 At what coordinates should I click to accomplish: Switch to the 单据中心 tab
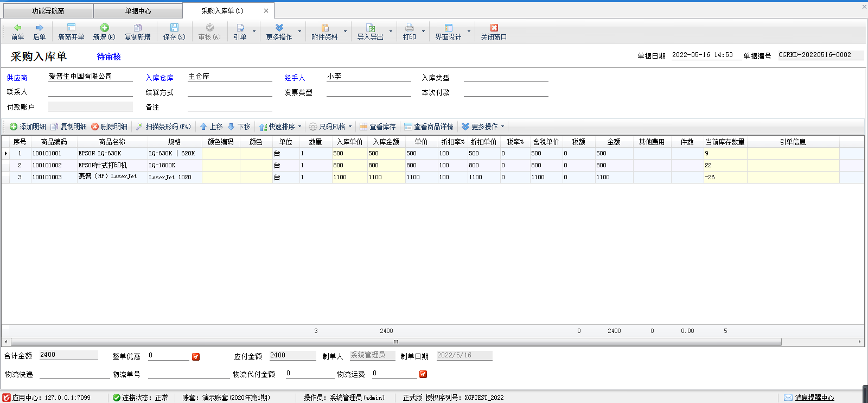click(x=138, y=11)
